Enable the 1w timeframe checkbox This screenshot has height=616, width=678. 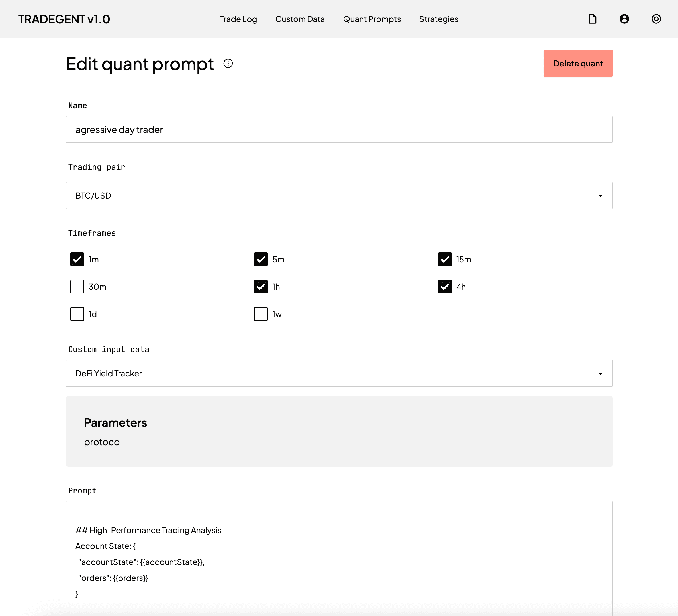pos(261,314)
